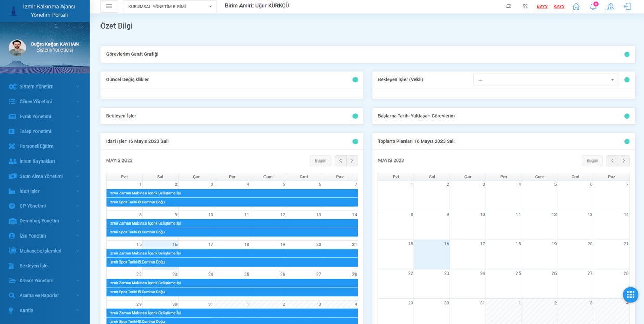Toggle the Toplantı Planları panel circle
This screenshot has height=324, width=644.
coord(627,141)
